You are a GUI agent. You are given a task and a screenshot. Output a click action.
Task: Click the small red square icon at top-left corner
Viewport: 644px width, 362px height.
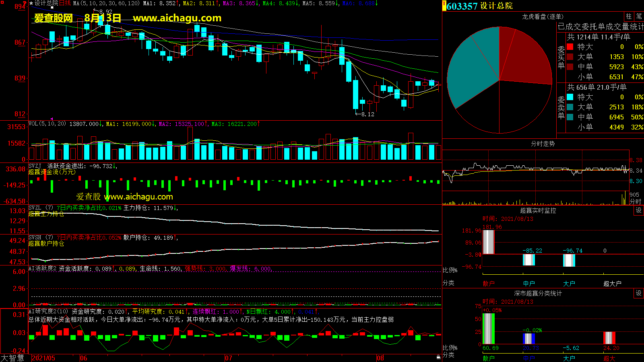pos(1,2)
